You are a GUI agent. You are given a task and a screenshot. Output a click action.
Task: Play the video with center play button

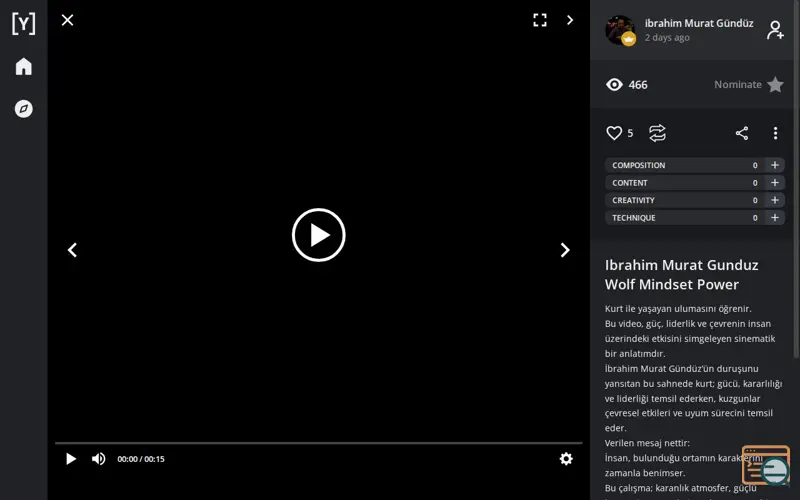[319, 235]
